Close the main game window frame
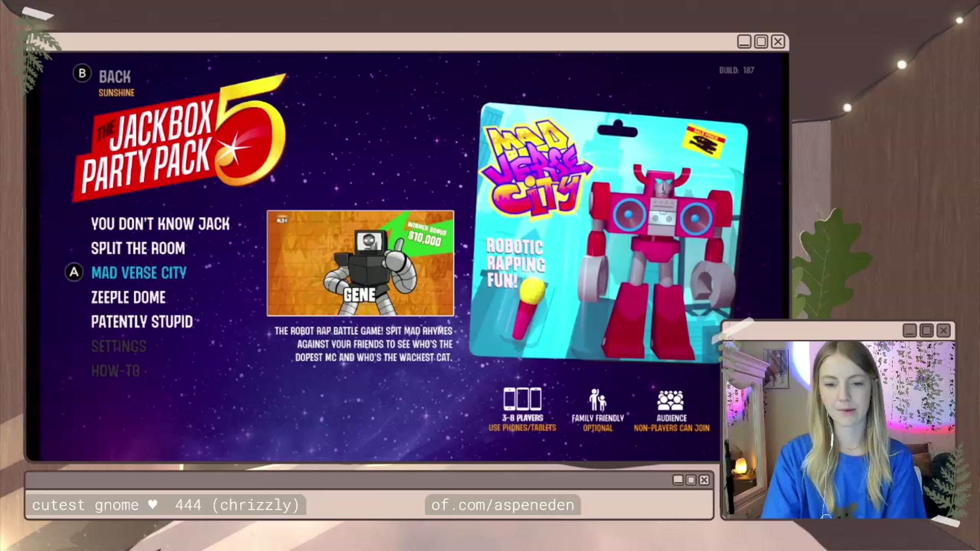 [778, 41]
